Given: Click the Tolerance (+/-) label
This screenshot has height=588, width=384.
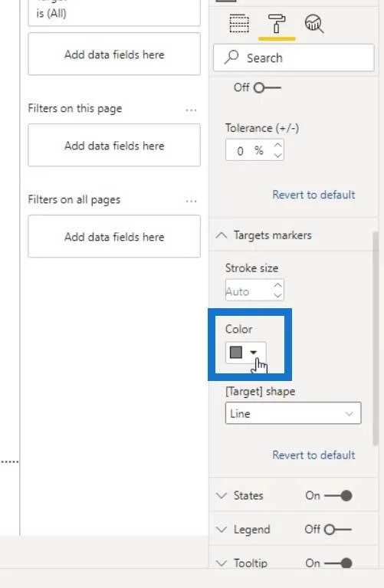Looking at the screenshot, I should point(262,128).
